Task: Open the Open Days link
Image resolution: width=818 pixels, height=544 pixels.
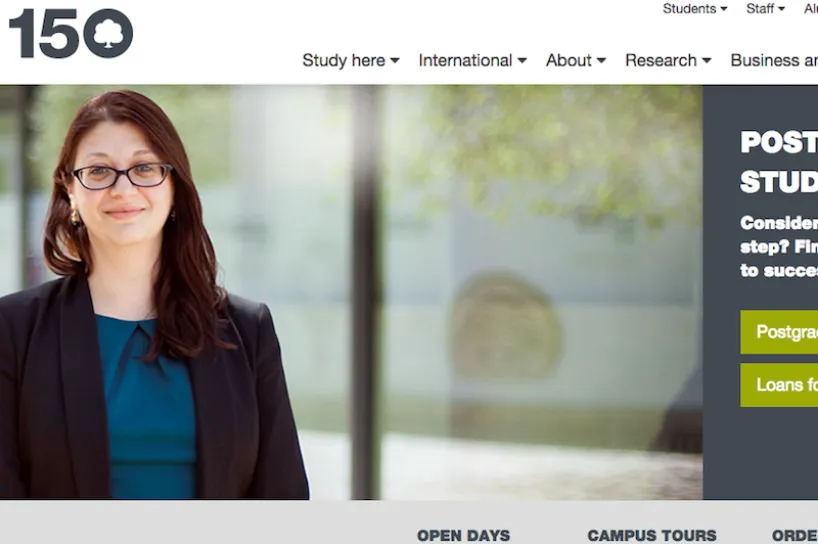Action: coord(463,536)
